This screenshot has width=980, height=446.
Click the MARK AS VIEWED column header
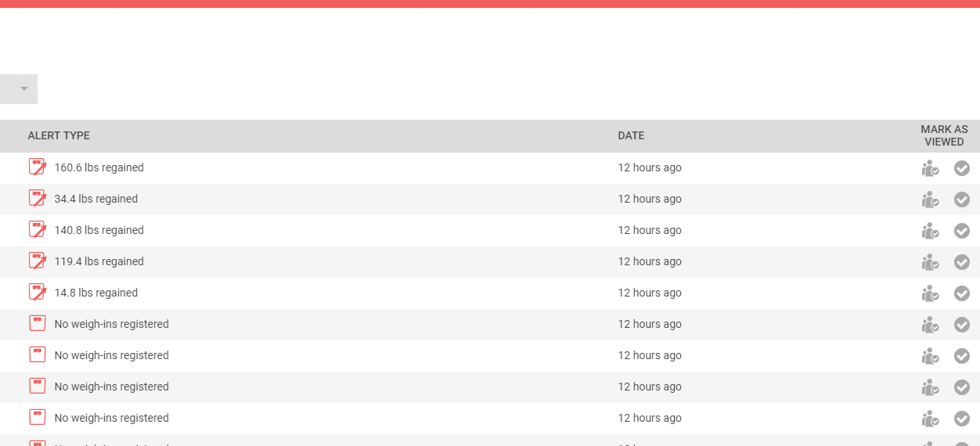[x=944, y=135]
